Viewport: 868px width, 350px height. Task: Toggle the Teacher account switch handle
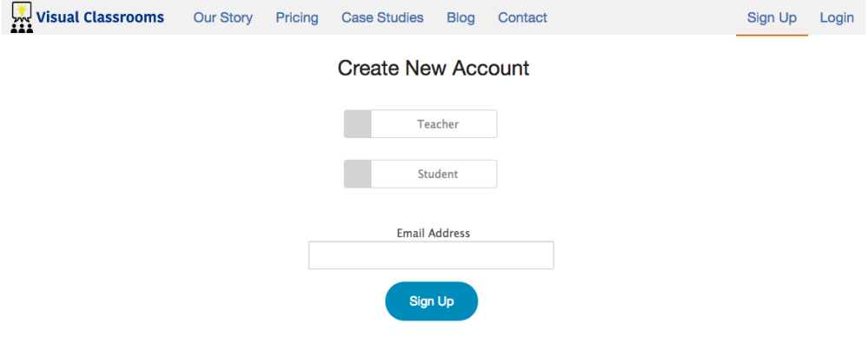coord(358,124)
